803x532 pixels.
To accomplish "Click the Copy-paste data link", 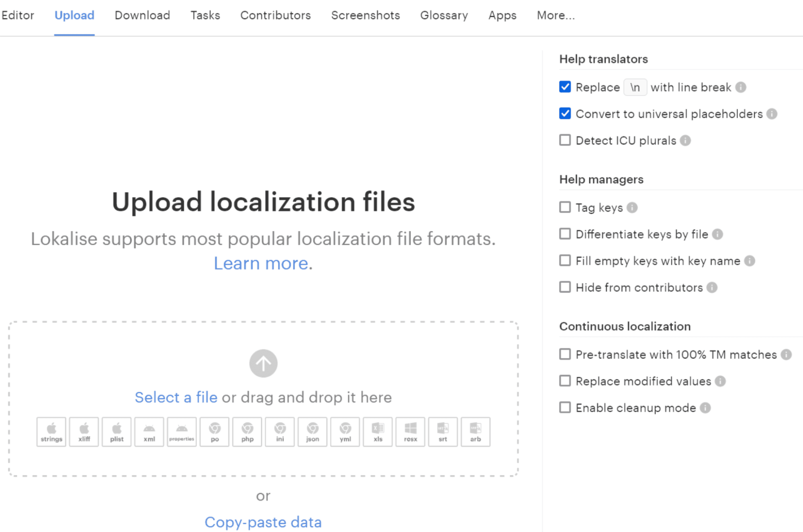I will point(263,522).
